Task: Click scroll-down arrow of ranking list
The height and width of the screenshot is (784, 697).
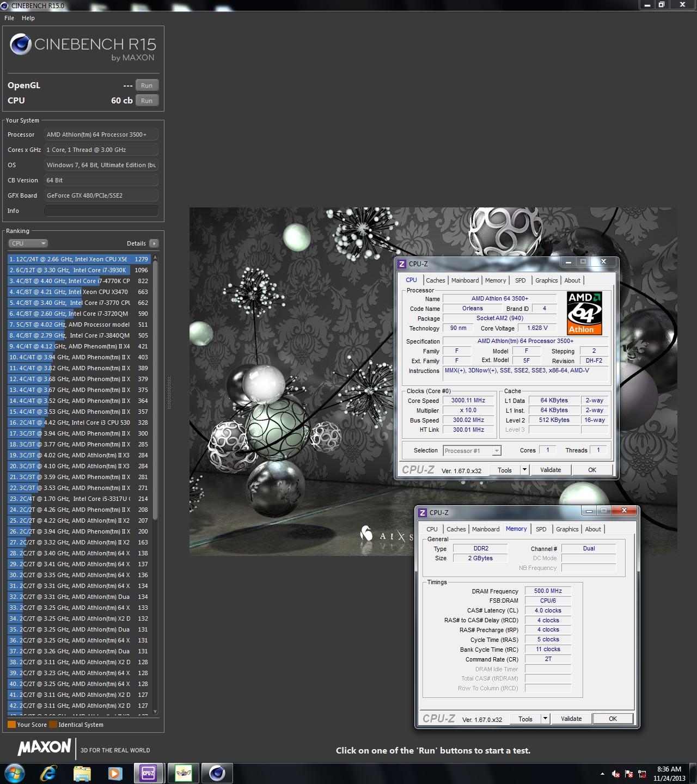Action: click(x=155, y=712)
